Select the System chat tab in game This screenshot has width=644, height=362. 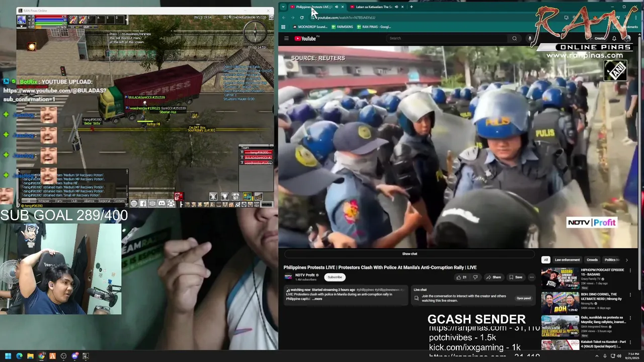[119, 201]
